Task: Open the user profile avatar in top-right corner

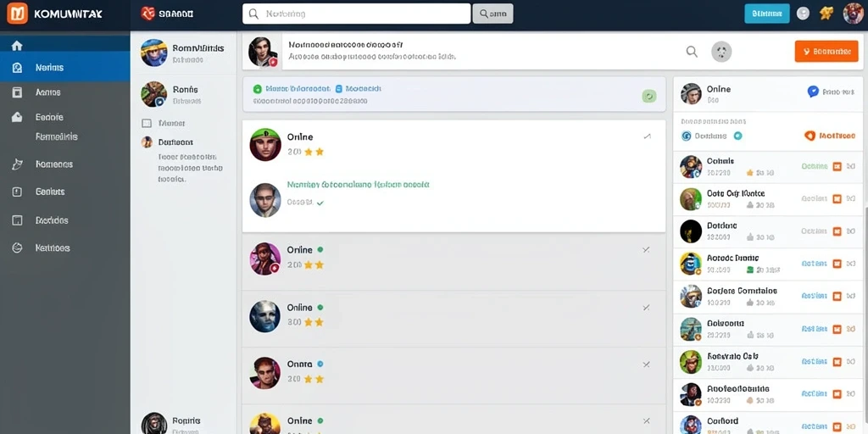Action: (853, 14)
